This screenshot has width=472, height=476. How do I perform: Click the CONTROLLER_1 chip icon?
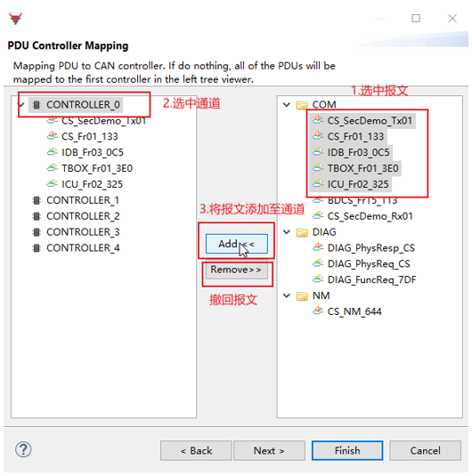37,200
